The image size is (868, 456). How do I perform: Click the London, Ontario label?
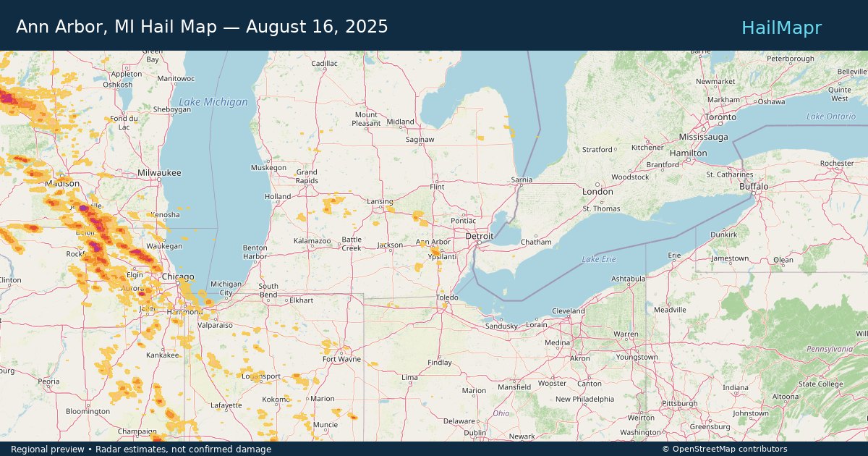pos(597,192)
